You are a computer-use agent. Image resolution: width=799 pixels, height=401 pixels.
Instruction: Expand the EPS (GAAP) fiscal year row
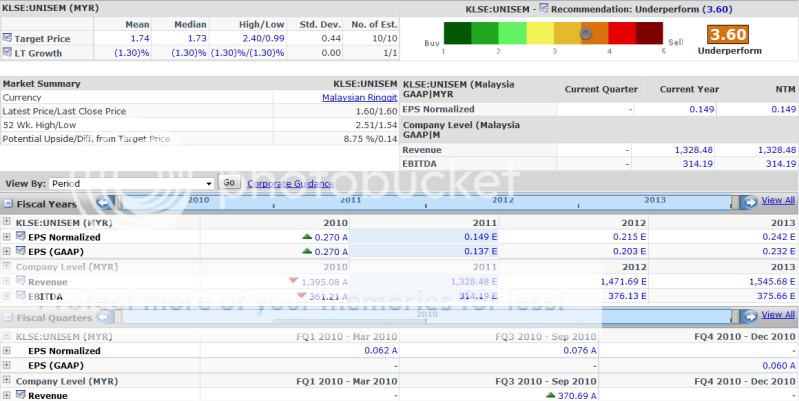click(7, 251)
